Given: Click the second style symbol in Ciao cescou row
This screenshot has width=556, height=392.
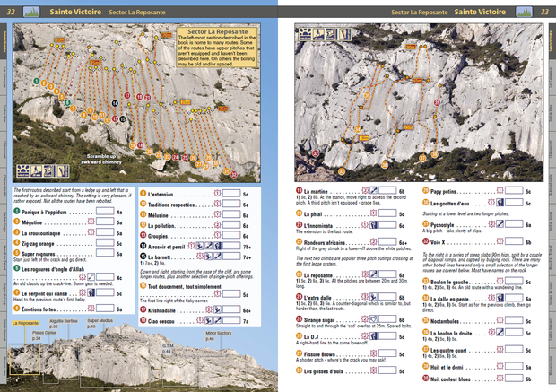Looking at the screenshot, I should [217, 320].
